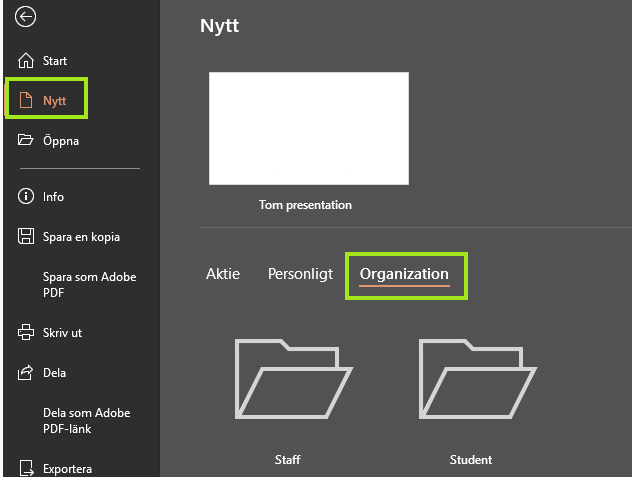Click the Öppna folder icon
This screenshot has height=477, width=632.
click(x=25, y=140)
